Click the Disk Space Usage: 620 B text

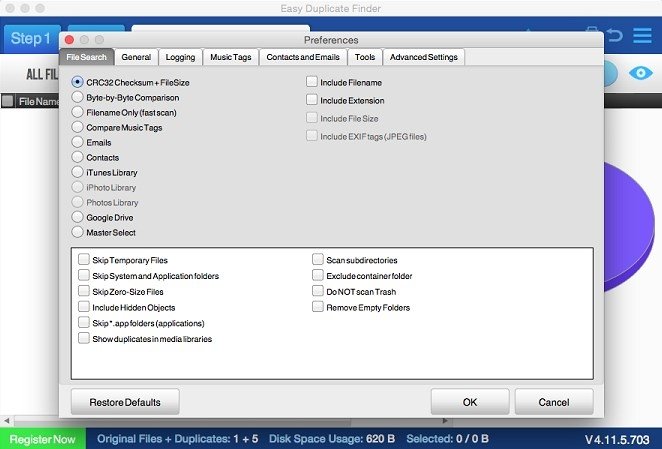[332, 439]
